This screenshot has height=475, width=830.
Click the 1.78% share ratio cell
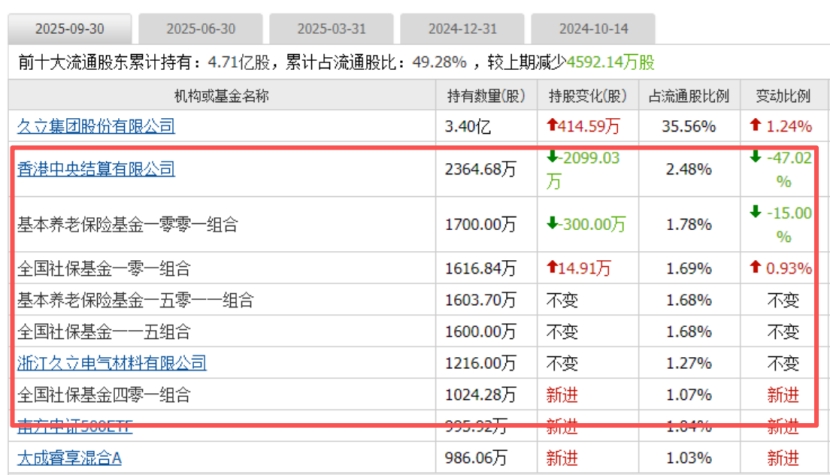pos(689,225)
